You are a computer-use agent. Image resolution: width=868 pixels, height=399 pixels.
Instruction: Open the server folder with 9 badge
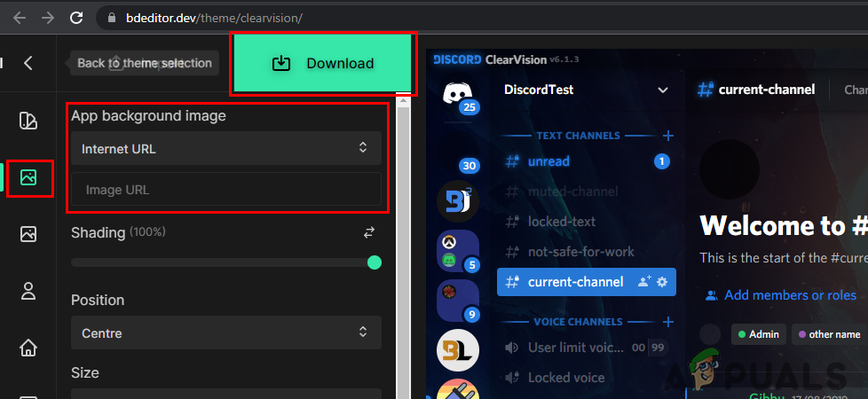point(457,301)
